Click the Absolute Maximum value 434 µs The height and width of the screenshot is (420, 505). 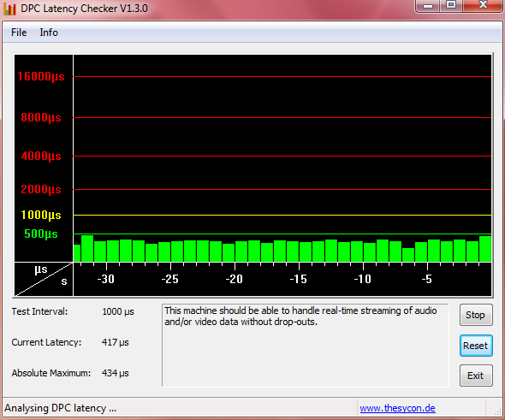pyautogui.click(x=116, y=373)
